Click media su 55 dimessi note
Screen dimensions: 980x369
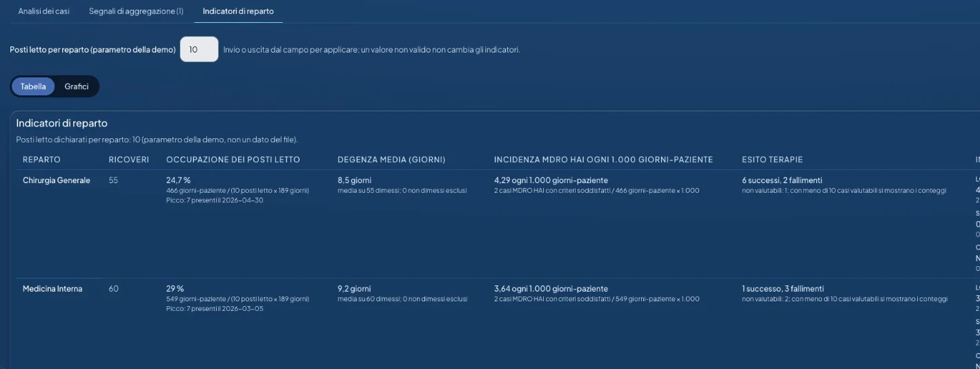[402, 190]
